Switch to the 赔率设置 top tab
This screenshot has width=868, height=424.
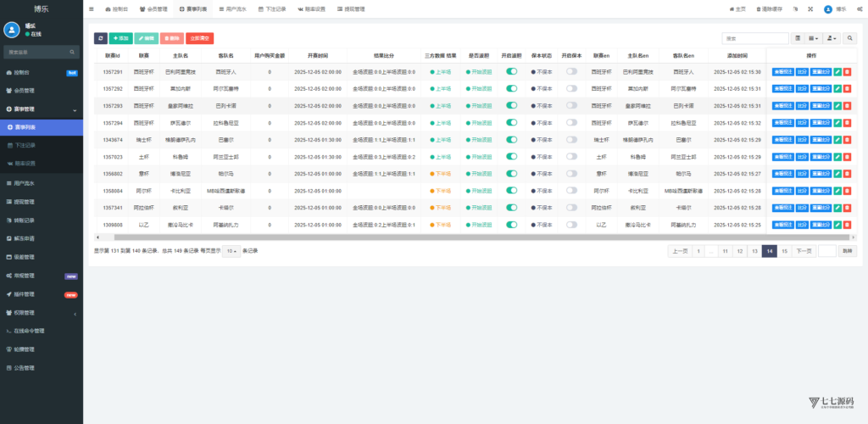(x=311, y=9)
